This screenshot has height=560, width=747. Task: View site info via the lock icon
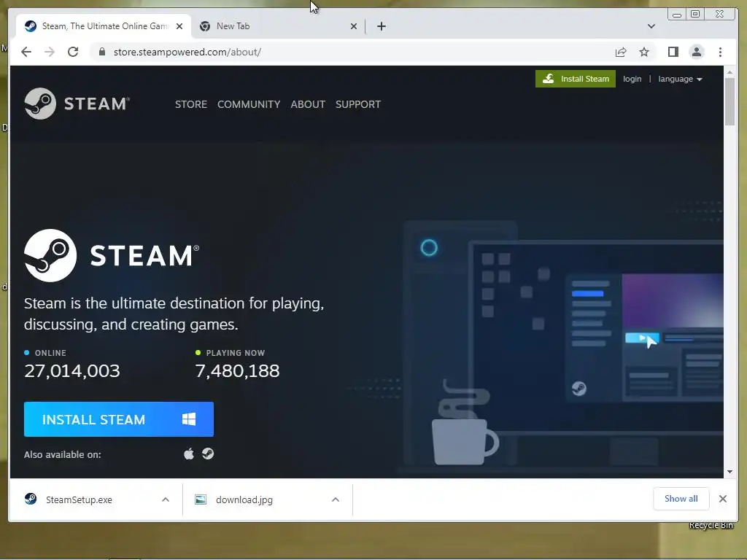click(x=101, y=52)
